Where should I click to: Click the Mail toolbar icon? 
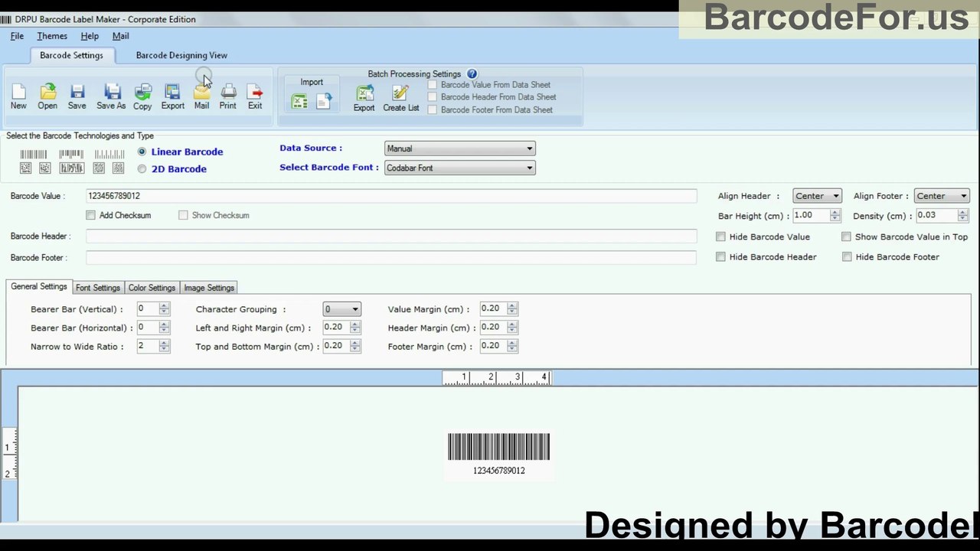pyautogui.click(x=201, y=96)
